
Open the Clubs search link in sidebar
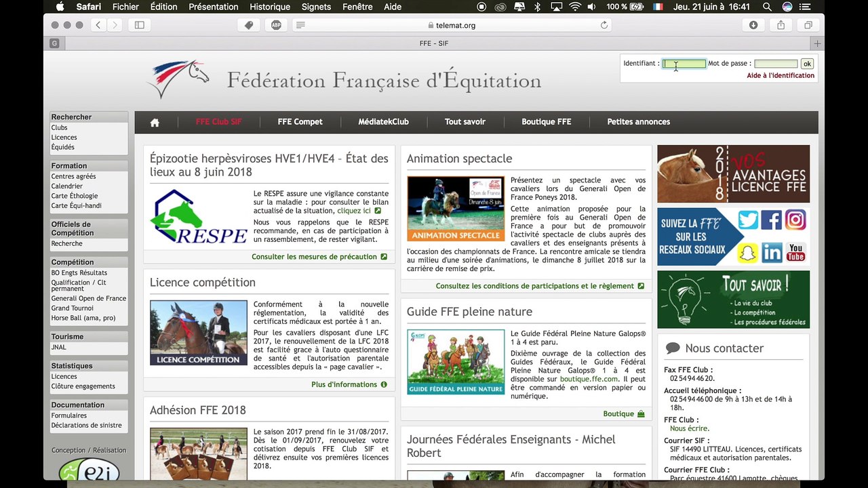pos(60,127)
